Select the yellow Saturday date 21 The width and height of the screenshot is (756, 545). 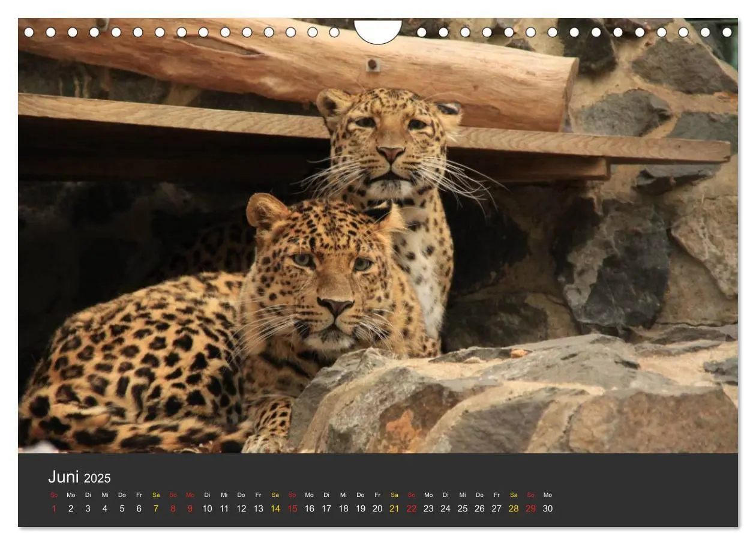coord(394,508)
